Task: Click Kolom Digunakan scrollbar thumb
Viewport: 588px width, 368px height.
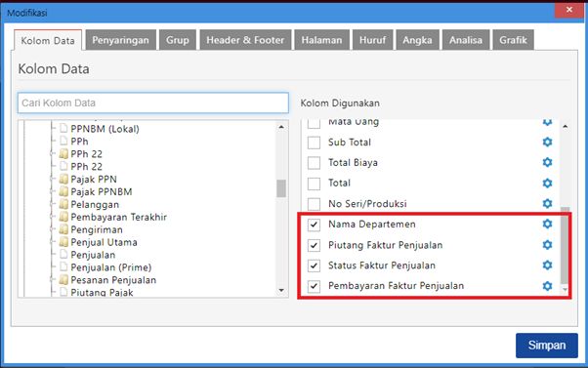Action: tap(565, 245)
